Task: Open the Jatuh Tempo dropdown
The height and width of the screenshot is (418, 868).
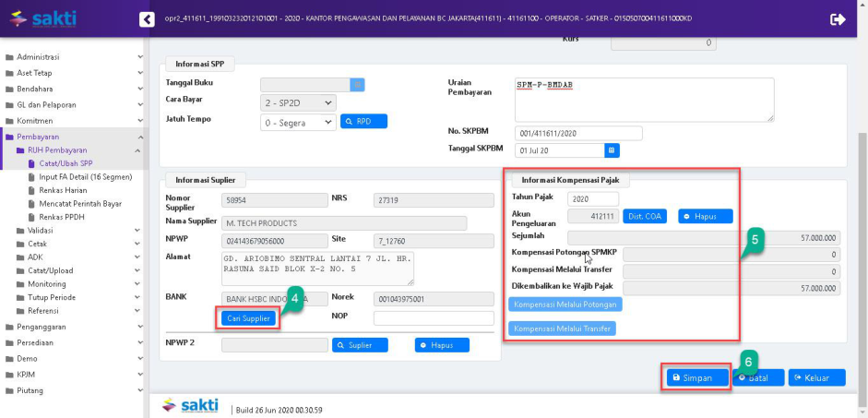Action: [298, 122]
